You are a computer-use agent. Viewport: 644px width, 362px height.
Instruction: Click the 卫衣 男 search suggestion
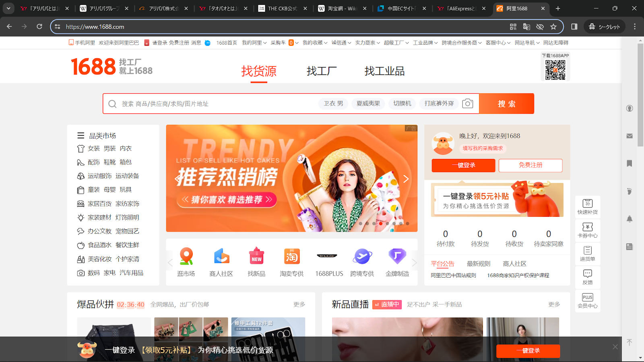click(x=333, y=103)
